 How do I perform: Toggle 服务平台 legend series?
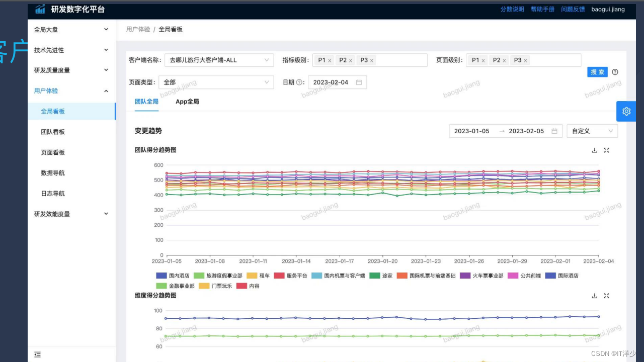(x=290, y=276)
